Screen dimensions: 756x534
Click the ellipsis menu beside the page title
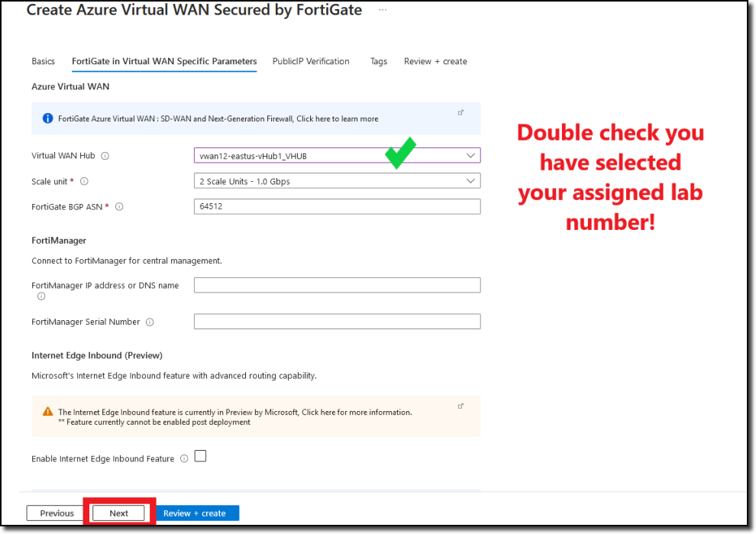pos(383,10)
